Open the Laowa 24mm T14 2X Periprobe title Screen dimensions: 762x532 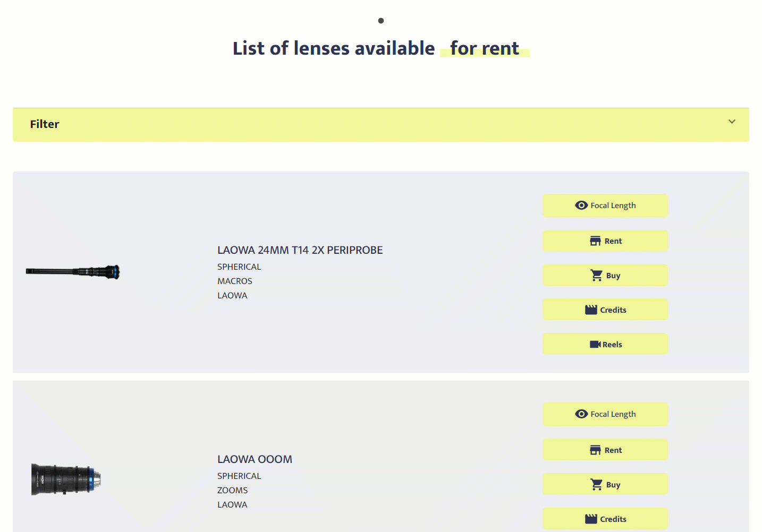[x=300, y=250]
